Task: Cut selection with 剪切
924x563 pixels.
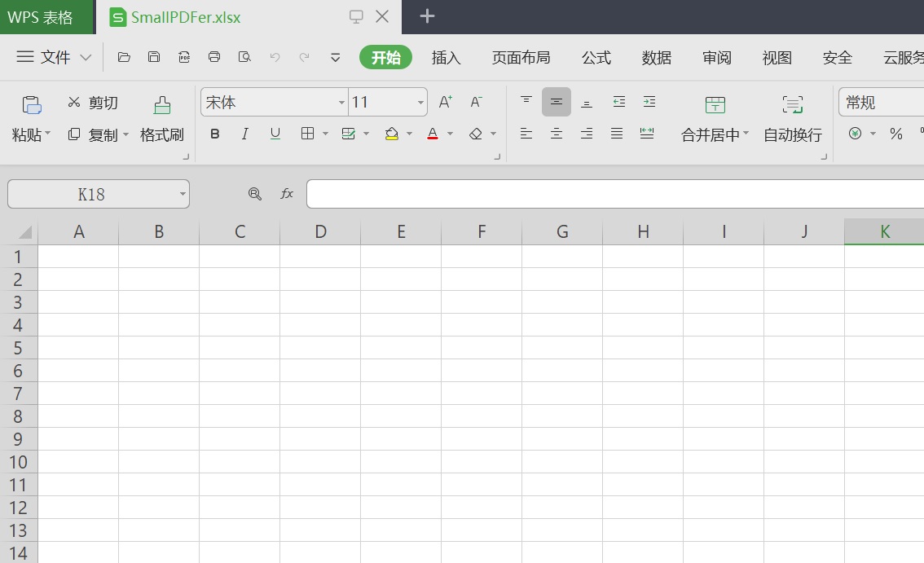Action: [93, 103]
